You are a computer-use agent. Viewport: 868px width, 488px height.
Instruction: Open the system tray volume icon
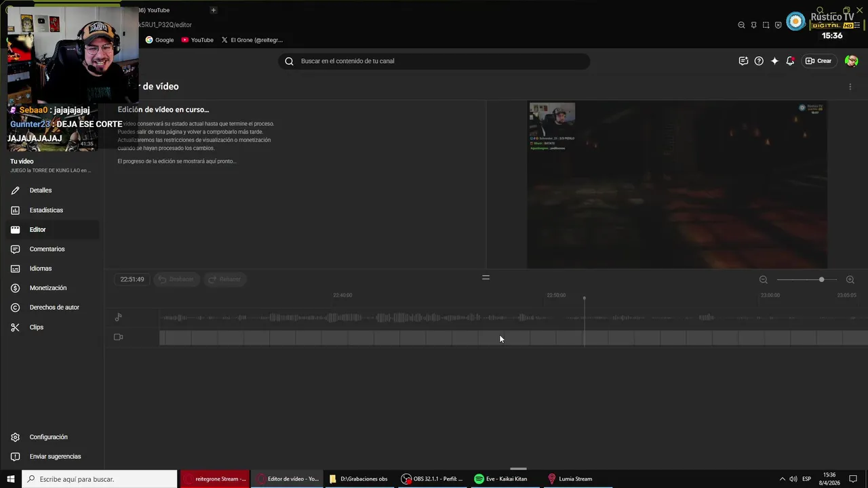[x=793, y=479]
